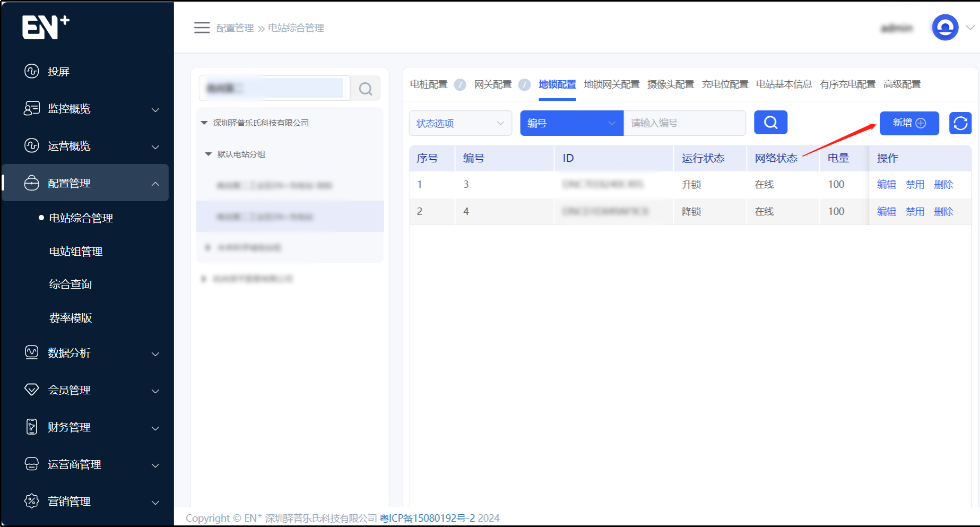Click the refresh icon button

(x=960, y=123)
